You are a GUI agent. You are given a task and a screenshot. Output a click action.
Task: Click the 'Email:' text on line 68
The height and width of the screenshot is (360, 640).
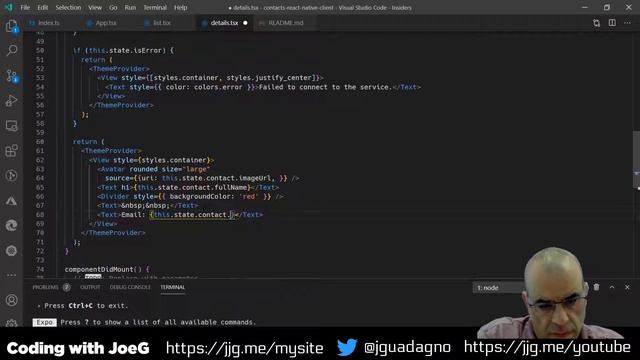[133, 215]
